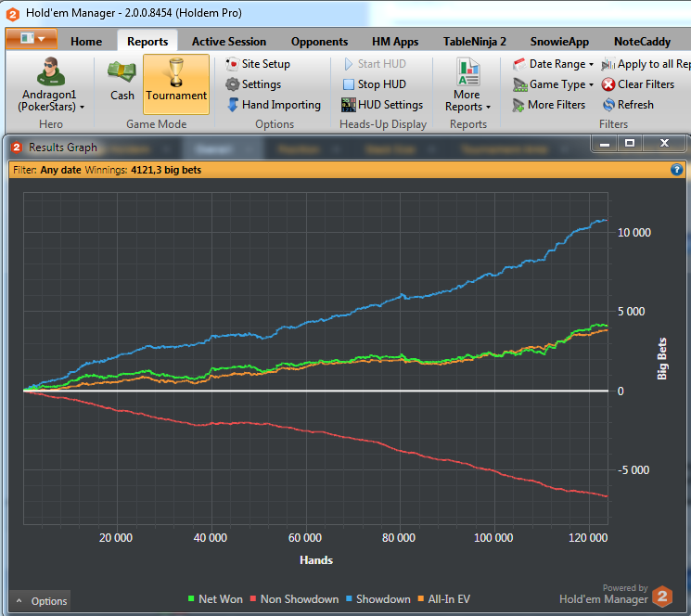Go to the Opponents tab

[319, 42]
